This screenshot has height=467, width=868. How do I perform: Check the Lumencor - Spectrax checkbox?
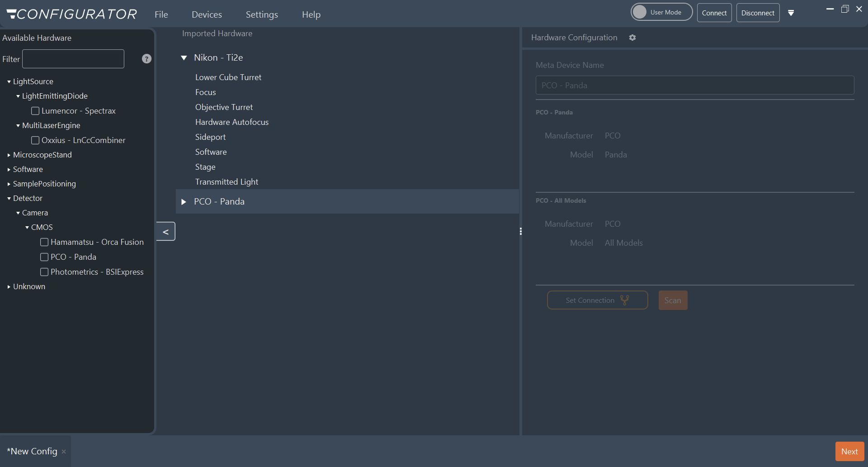point(35,111)
